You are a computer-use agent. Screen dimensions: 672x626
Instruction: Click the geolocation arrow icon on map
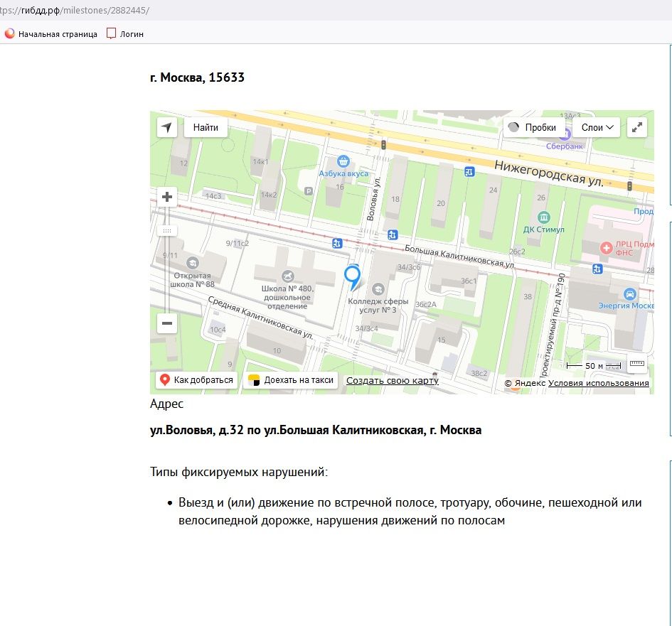pos(167,127)
